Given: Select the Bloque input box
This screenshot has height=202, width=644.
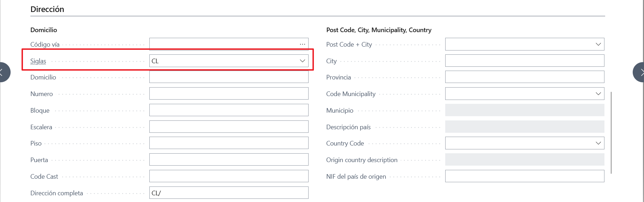Looking at the screenshot, I should click(228, 110).
